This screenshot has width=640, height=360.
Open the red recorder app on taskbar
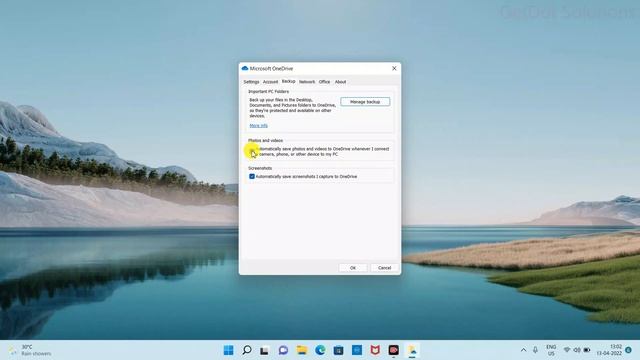point(393,350)
